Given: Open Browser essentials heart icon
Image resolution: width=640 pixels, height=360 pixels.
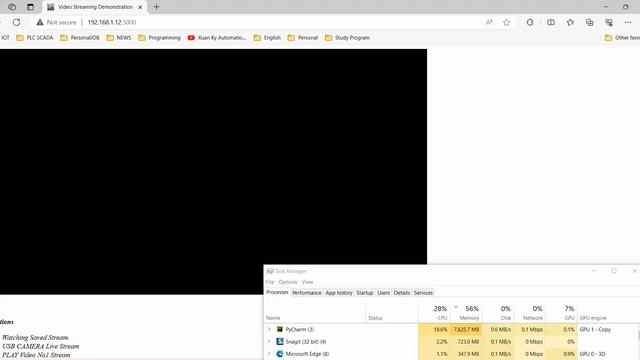Looking at the screenshot, I should [609, 22].
